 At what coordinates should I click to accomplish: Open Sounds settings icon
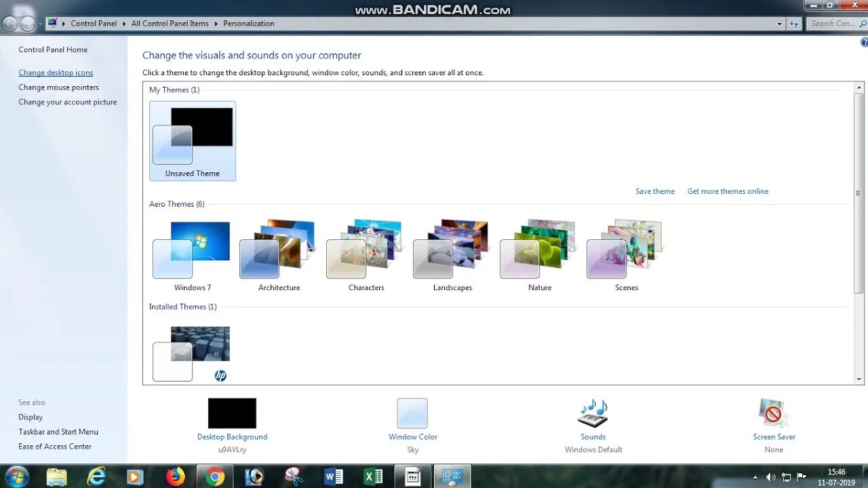[593, 413]
